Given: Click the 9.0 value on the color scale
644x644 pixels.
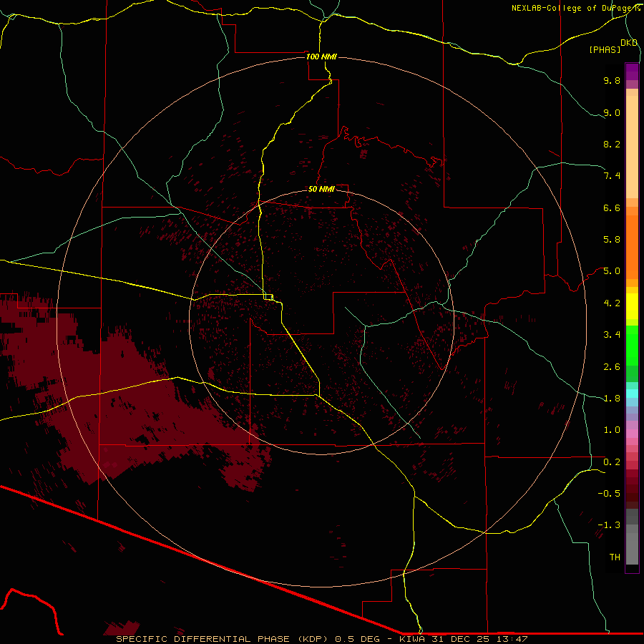Looking at the screenshot, I should 612,112.
